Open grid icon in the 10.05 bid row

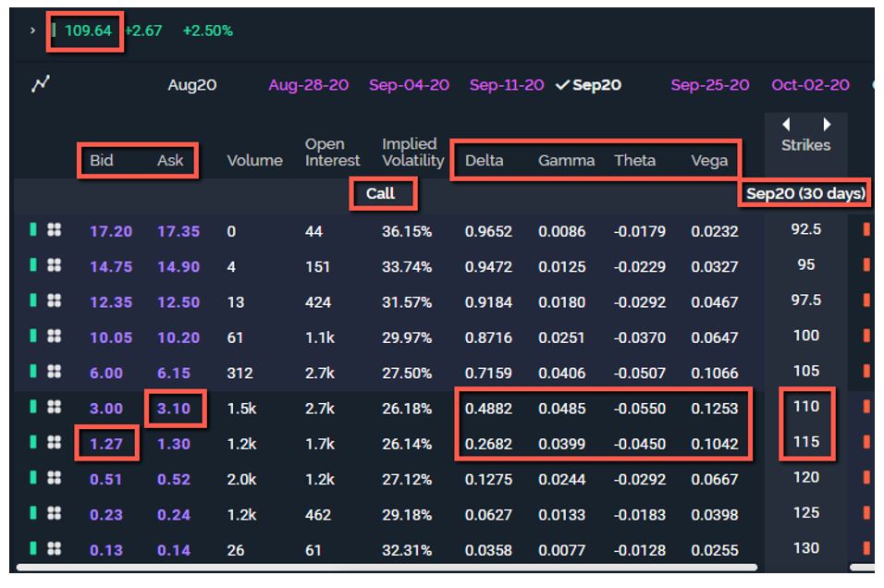[55, 336]
